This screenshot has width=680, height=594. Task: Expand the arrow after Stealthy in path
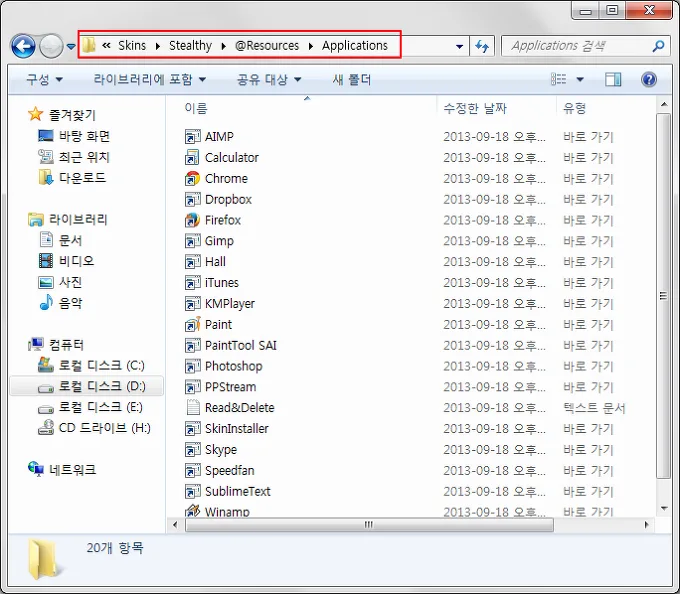[223, 46]
